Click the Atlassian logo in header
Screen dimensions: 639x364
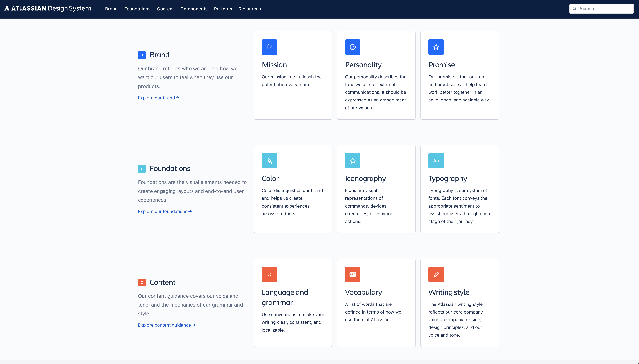pos(47,8)
